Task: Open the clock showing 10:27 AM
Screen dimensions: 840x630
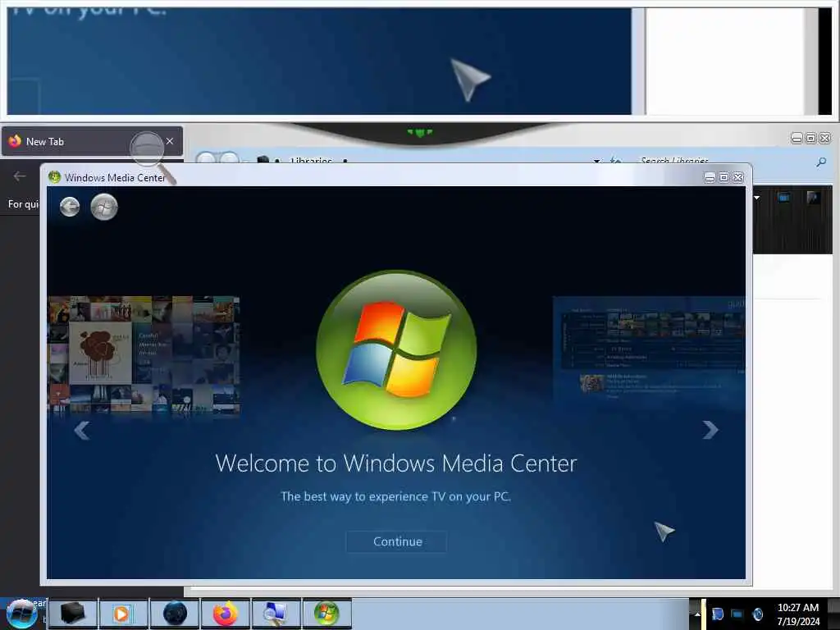Action: point(797,614)
